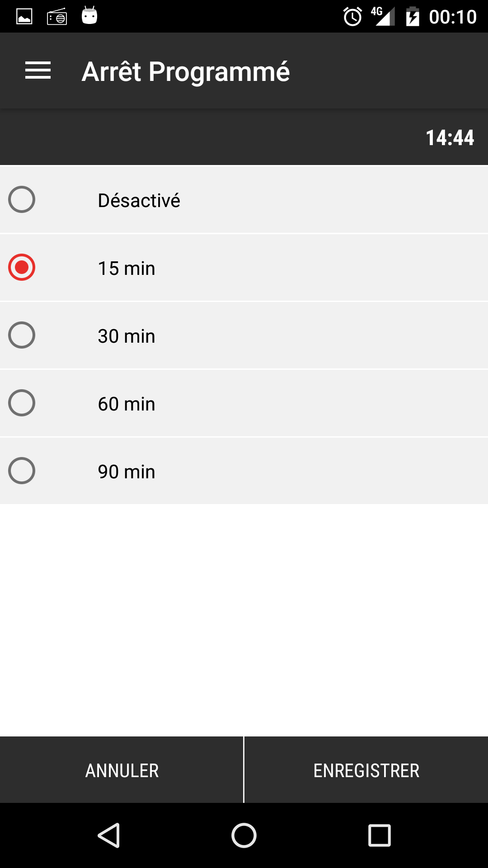Tap ENREGISTRER to save the timer
Screen dimensions: 488x868
pyautogui.click(x=366, y=770)
